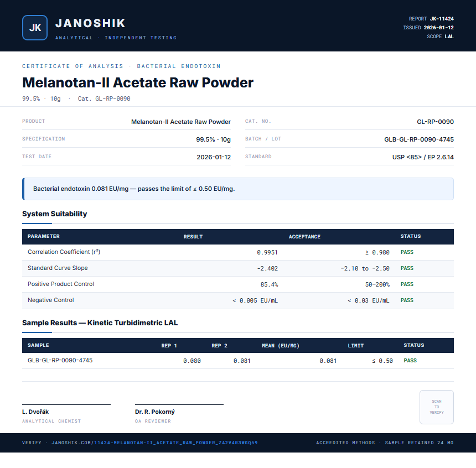476x468 pixels.
Task: Click the Cat. GL-RP-0090 subtitle text
Action: click(x=104, y=98)
